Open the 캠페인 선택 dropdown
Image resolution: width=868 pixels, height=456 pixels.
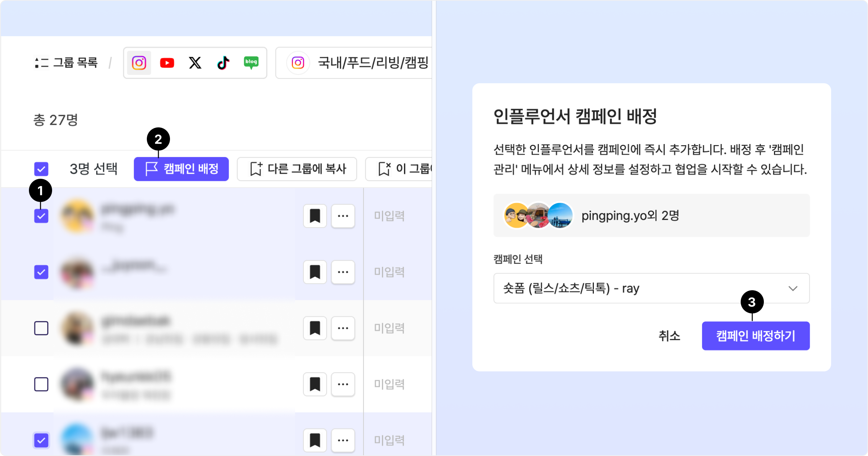coord(644,288)
